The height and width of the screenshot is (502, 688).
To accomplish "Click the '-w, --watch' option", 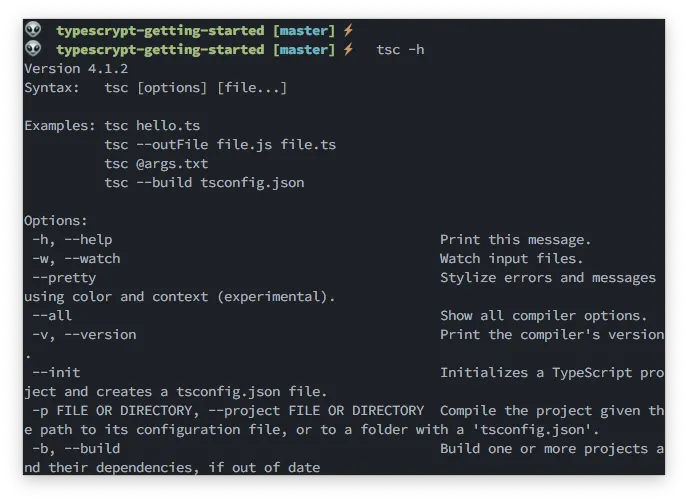I will pos(76,258).
